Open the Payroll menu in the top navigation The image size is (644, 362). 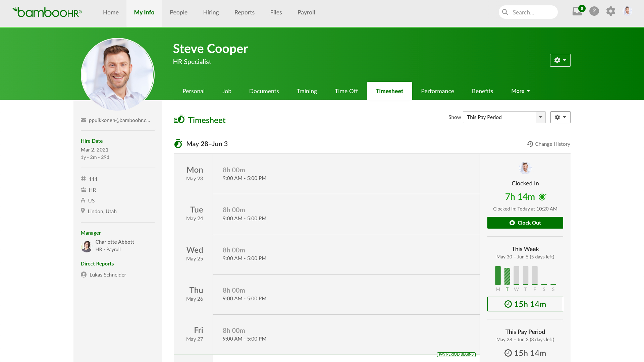[x=306, y=12]
